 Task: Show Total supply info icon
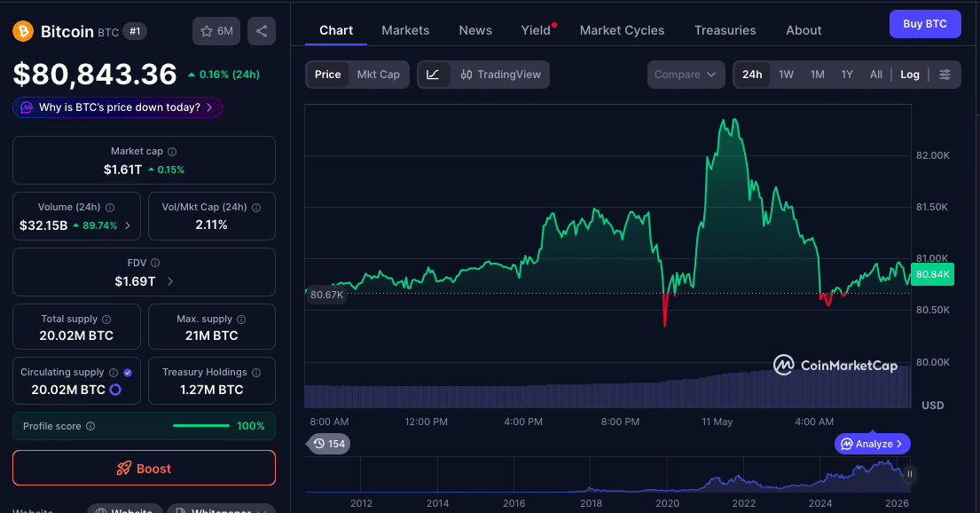click(106, 319)
